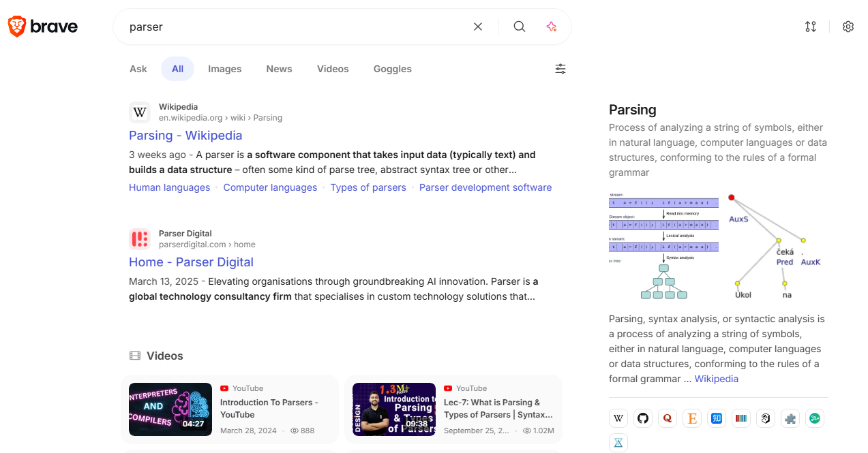Click the magnifying glass search icon
Screen dimensions: 868x453
tap(520, 27)
